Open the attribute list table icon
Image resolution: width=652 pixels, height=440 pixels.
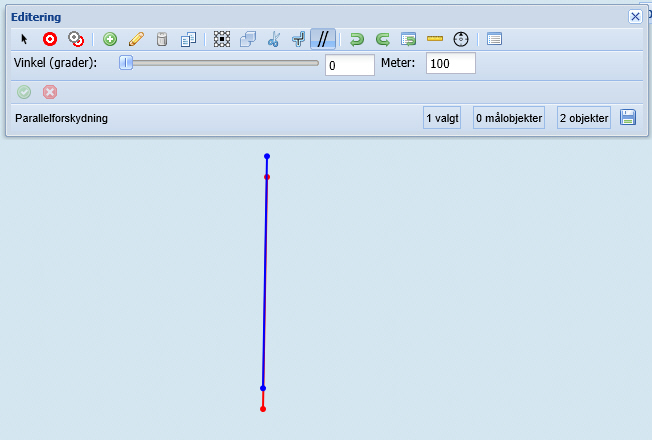pyautogui.click(x=494, y=39)
